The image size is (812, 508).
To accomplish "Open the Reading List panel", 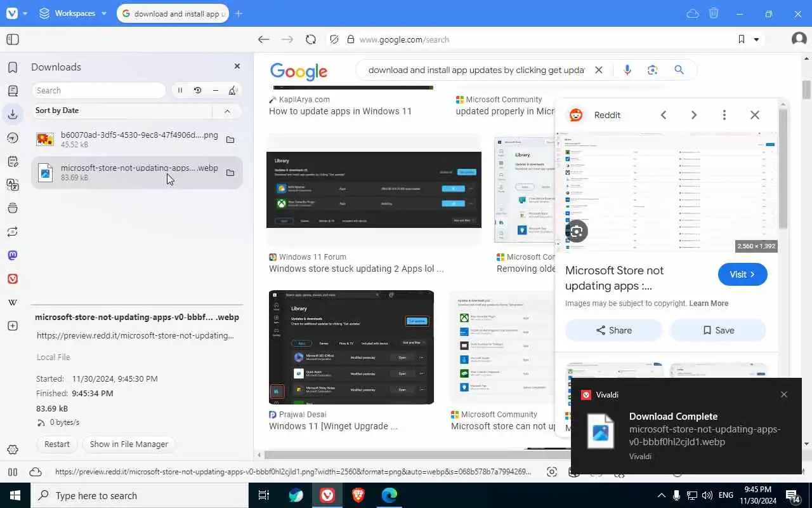I will tap(13, 91).
